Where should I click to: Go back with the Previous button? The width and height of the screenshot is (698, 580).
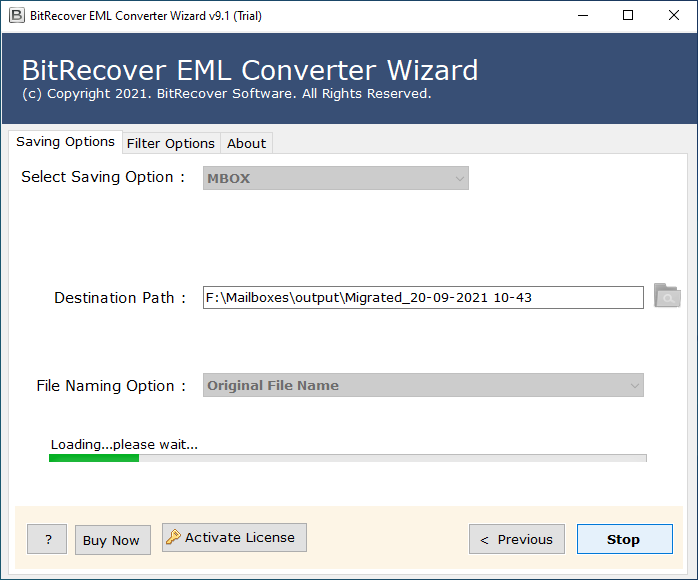coord(517,539)
